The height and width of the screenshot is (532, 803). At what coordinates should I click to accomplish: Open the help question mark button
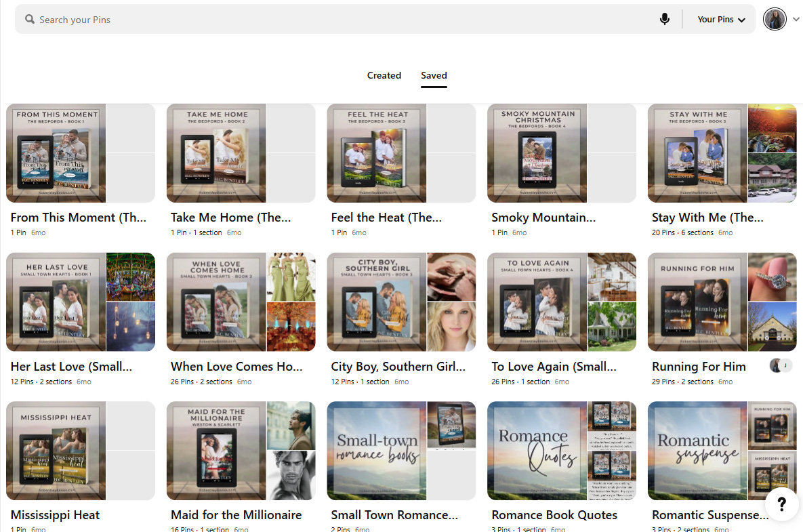pyautogui.click(x=781, y=504)
